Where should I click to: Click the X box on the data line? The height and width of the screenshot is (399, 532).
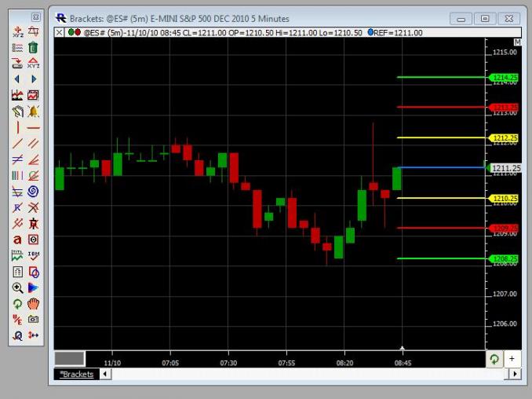coord(60,32)
